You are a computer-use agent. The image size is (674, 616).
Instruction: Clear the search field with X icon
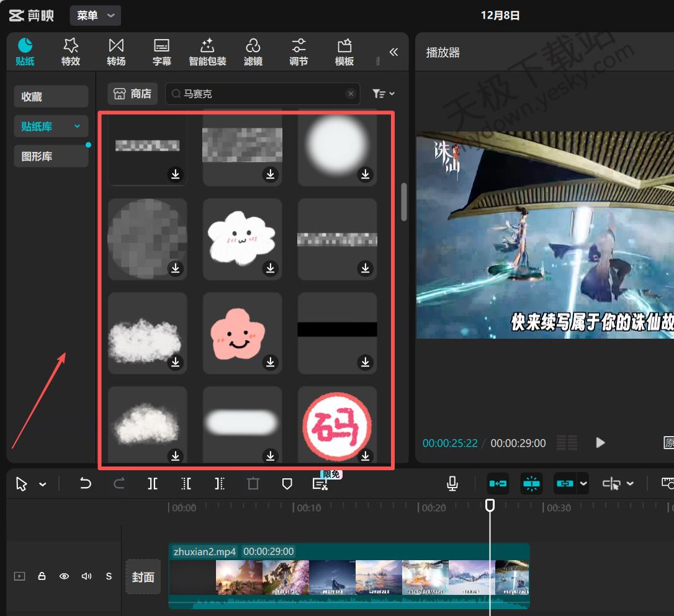tap(351, 94)
